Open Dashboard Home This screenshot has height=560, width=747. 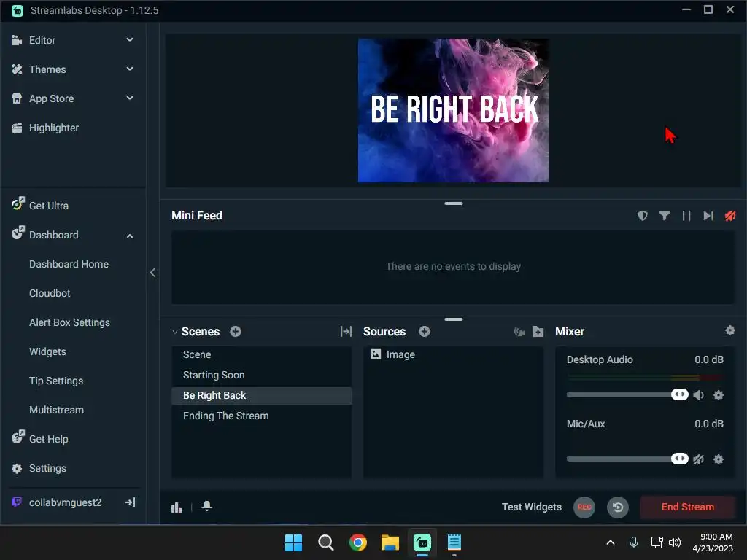click(x=69, y=264)
